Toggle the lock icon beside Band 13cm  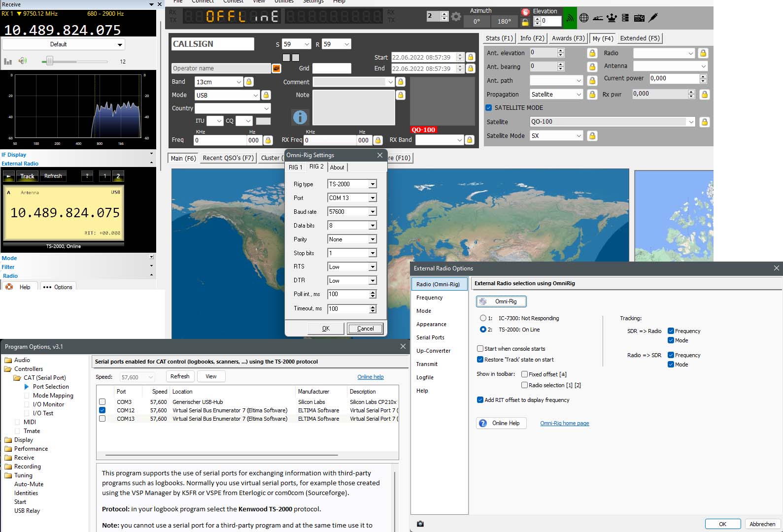point(249,82)
